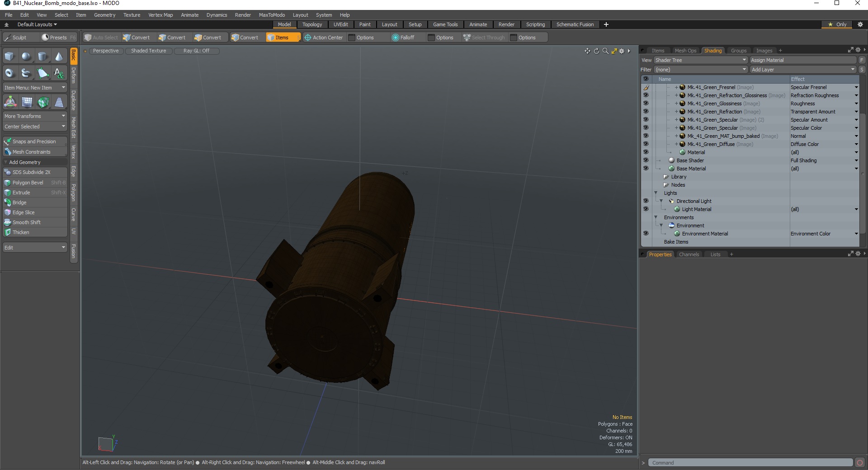Screen dimensions: 868x470
Task: Activate the soft mesh deform tool
Action: tap(26, 103)
